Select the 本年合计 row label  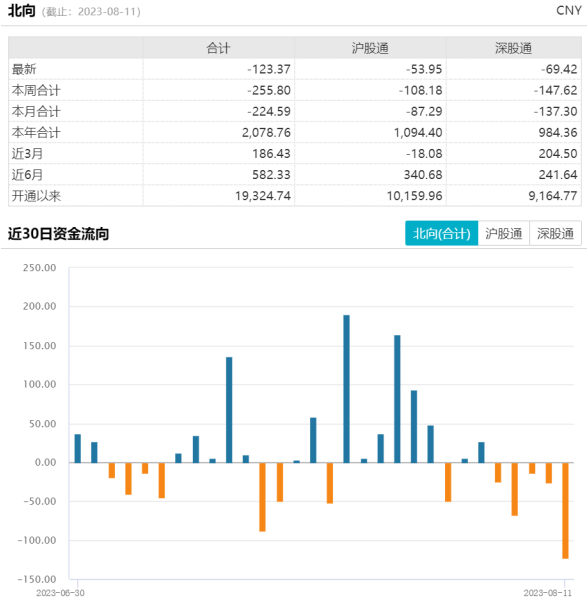(36, 132)
